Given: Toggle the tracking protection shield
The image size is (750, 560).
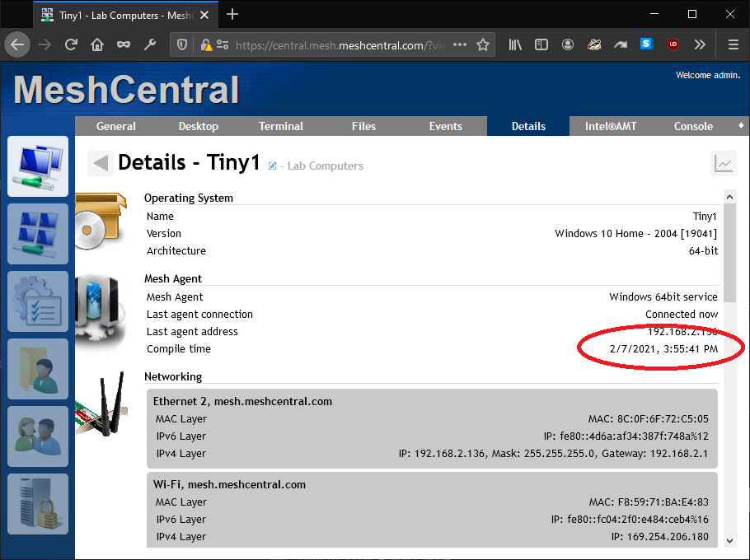Looking at the screenshot, I should point(180,45).
